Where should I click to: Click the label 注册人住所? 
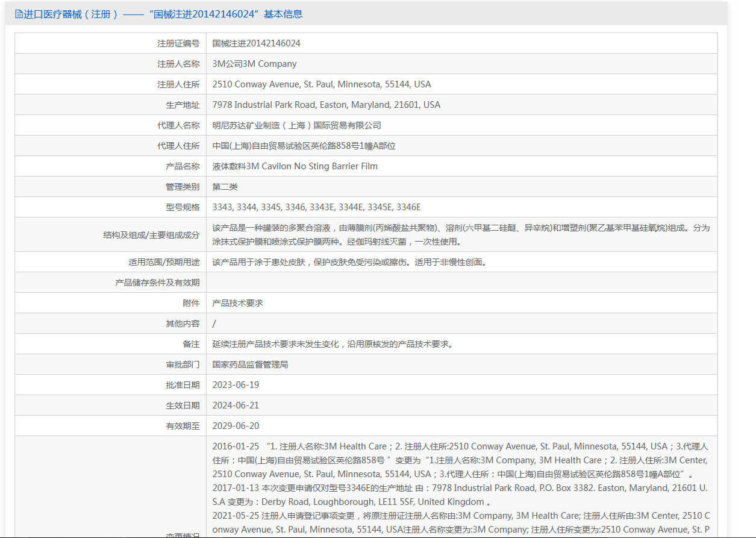pos(178,84)
